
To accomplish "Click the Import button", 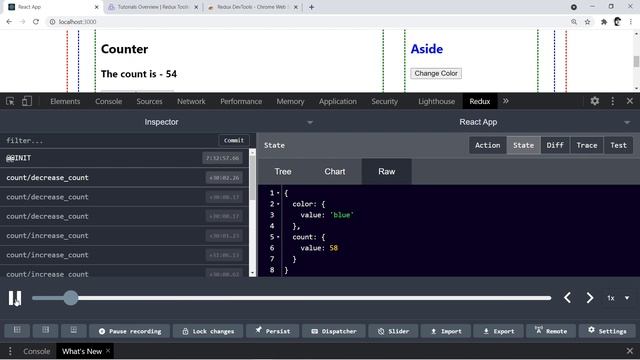I will pyautogui.click(x=446, y=331).
